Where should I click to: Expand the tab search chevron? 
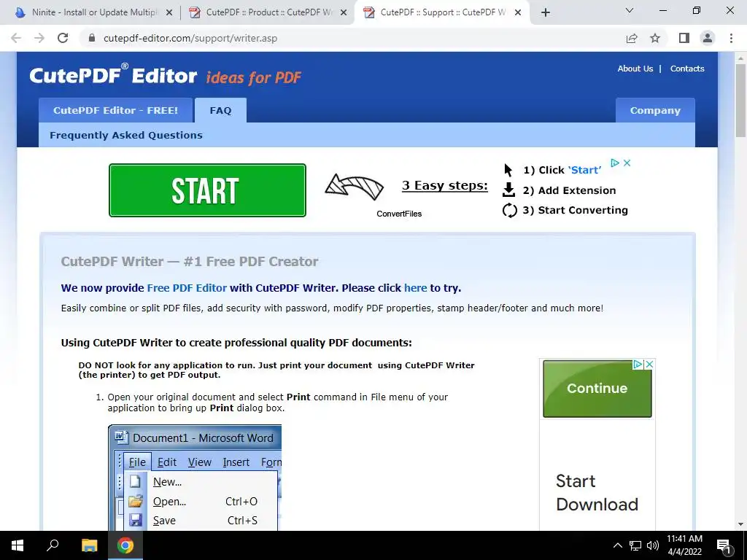(x=630, y=10)
